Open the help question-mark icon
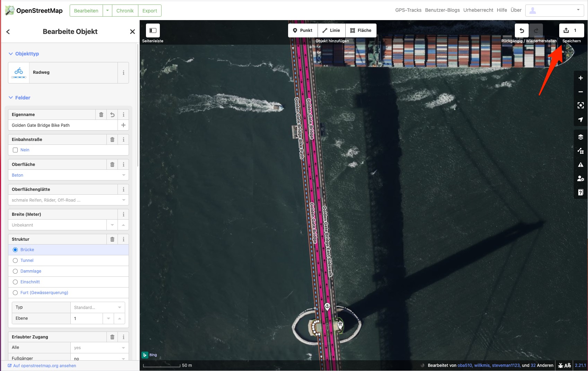Screen dimensions: 588x371 tap(581, 192)
